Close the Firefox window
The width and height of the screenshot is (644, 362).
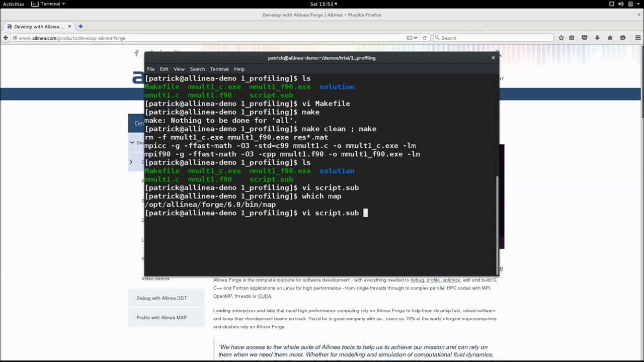(638, 15)
